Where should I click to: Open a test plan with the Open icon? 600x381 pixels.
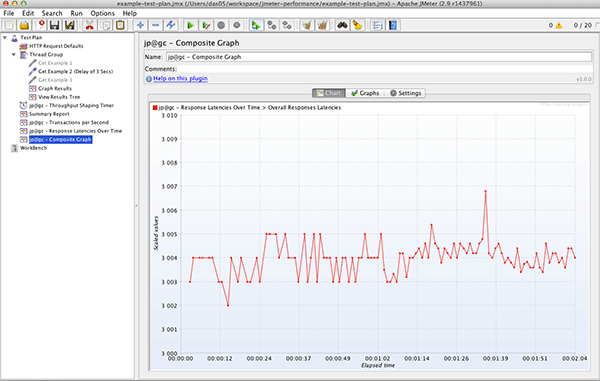24,25
